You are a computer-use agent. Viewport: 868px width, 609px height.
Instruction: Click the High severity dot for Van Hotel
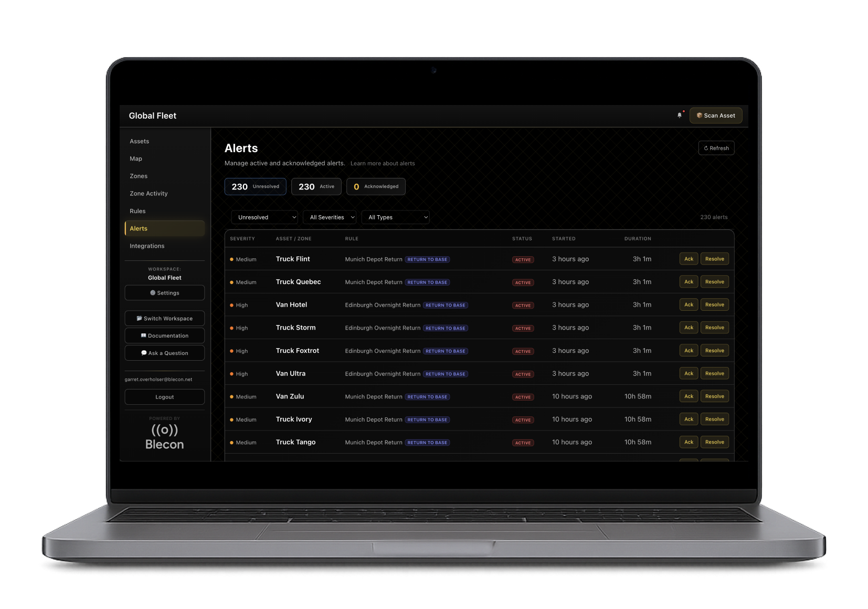[231, 305]
